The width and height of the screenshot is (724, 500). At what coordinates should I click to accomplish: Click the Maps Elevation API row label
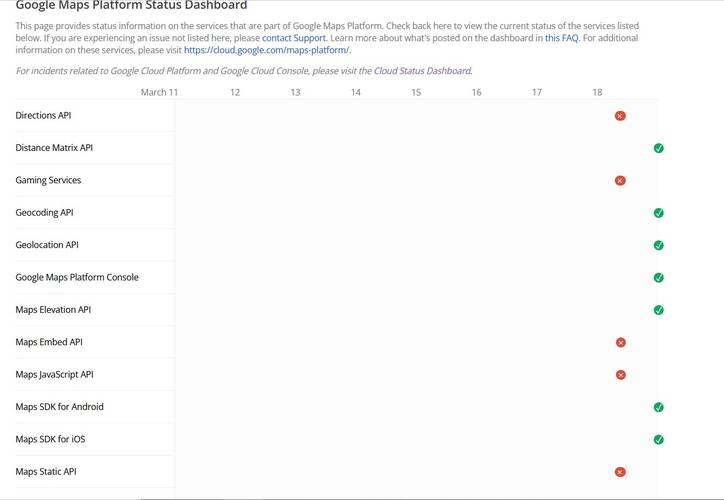coord(53,309)
